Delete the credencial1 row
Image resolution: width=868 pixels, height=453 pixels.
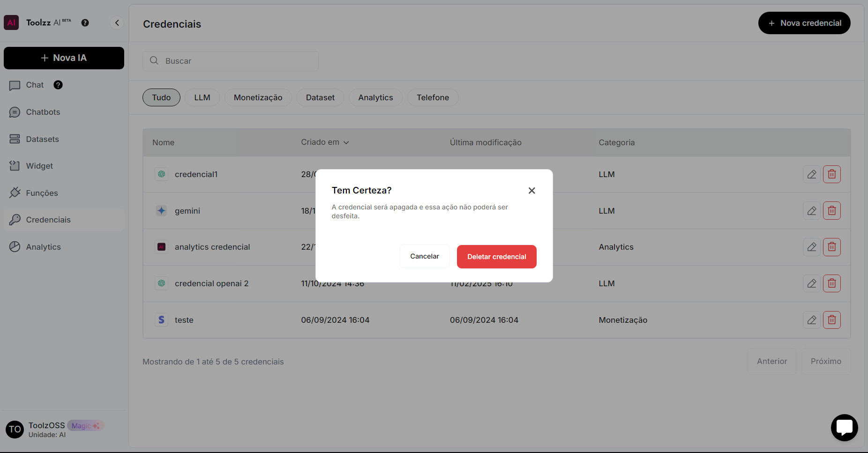pyautogui.click(x=832, y=174)
